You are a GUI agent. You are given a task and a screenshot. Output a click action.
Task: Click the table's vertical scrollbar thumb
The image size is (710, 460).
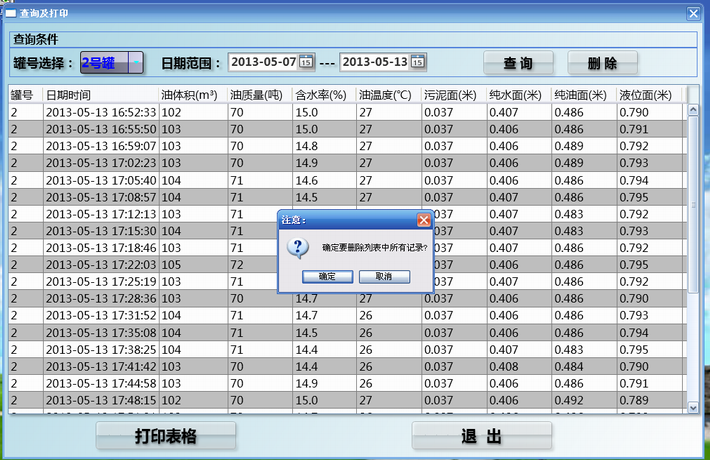[693, 200]
